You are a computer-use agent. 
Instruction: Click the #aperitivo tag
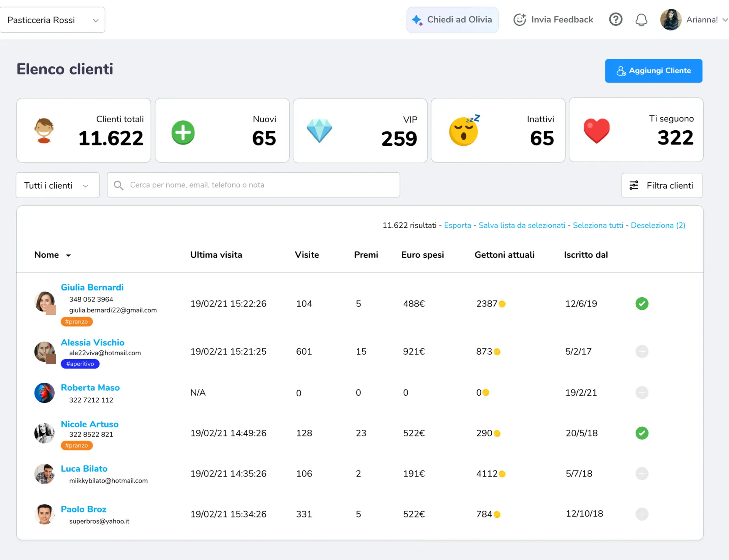pyautogui.click(x=80, y=364)
